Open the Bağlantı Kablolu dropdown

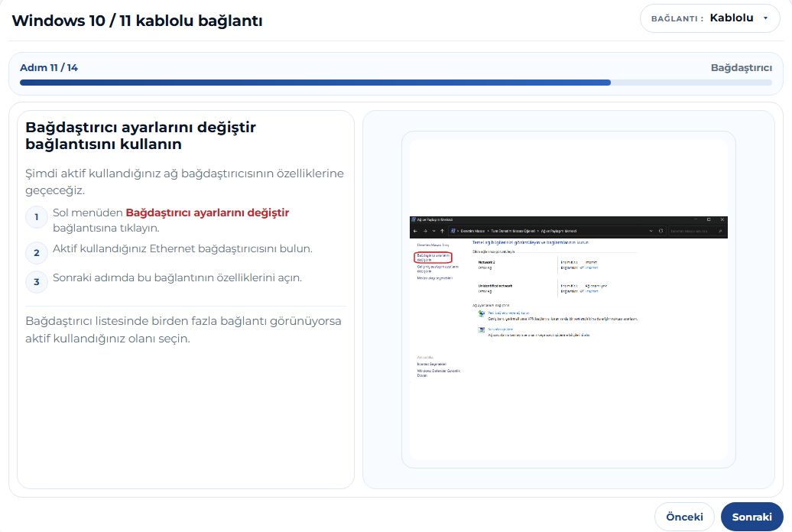[x=709, y=18]
